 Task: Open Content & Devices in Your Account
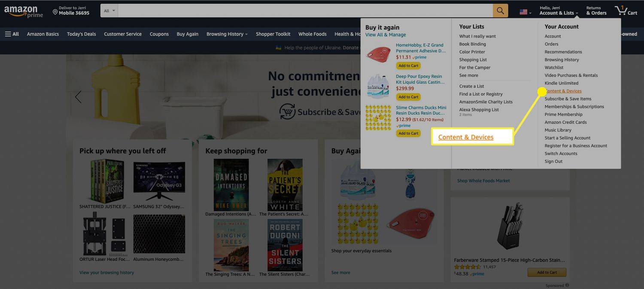click(x=564, y=91)
